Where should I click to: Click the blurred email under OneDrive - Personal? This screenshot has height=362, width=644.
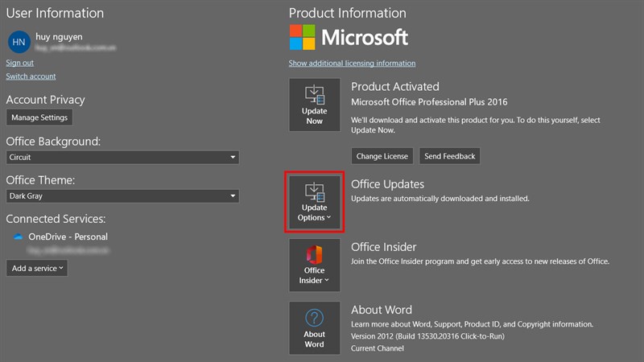[x=68, y=250]
